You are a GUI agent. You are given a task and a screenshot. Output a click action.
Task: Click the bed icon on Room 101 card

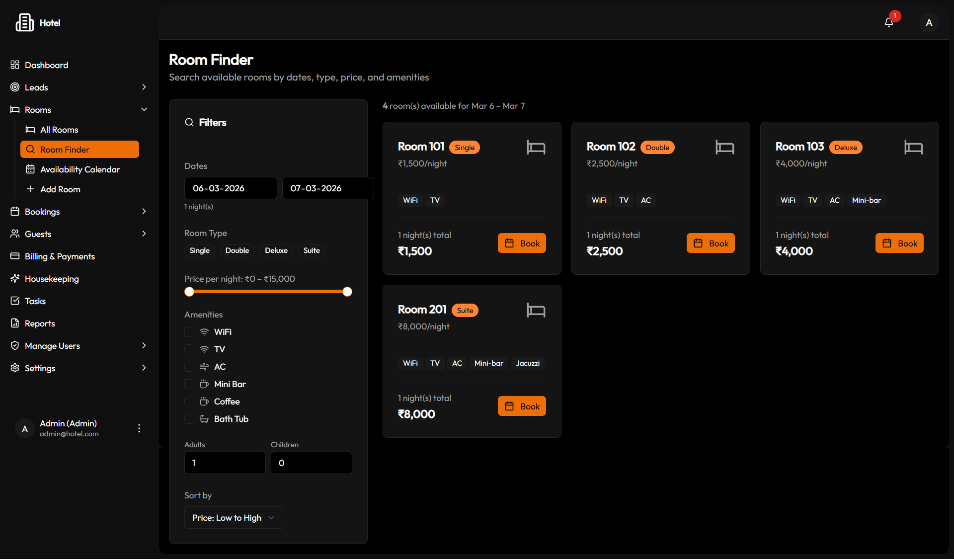(536, 147)
